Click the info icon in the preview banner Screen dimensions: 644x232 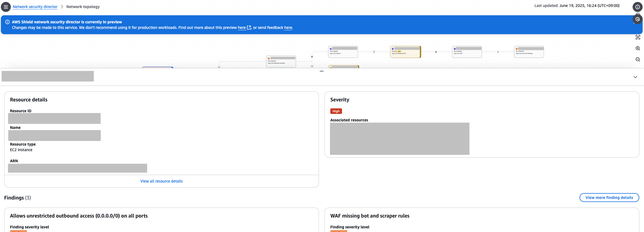point(8,22)
